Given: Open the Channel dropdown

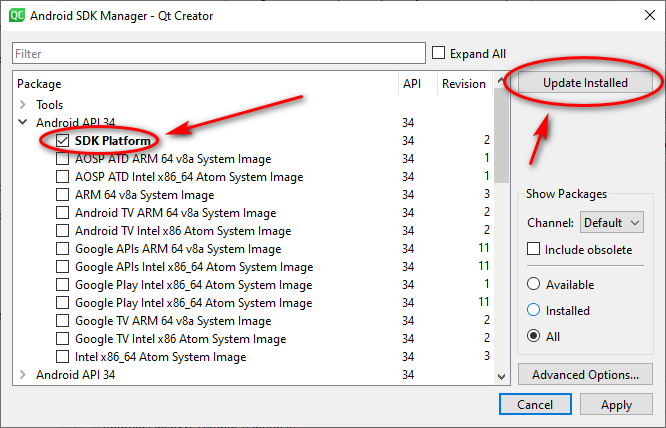Looking at the screenshot, I should (x=612, y=223).
